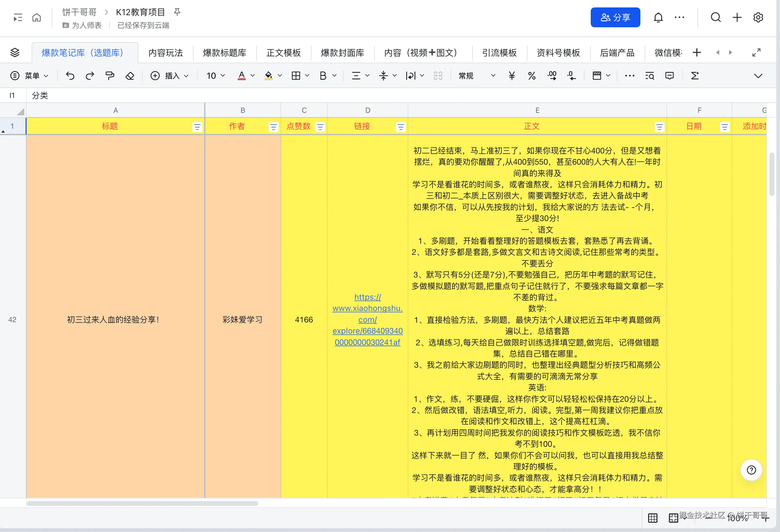Increase decimal places icon
The width and height of the screenshot is (780, 532).
(552, 76)
